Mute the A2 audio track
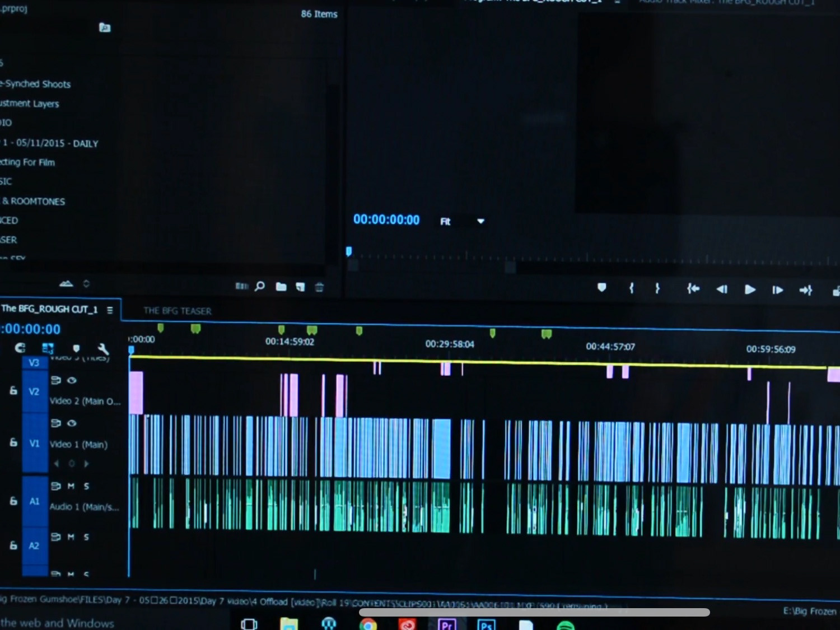Screen dimensions: 840x630 click(71, 537)
